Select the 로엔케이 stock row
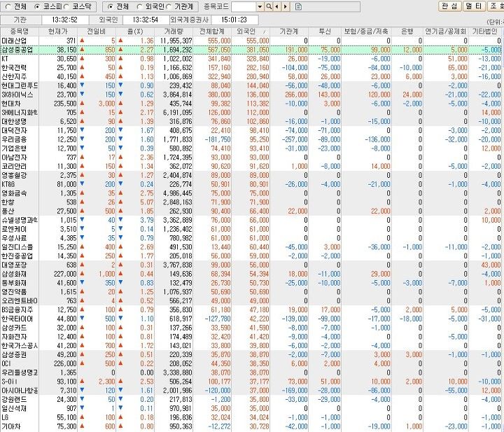Viewport: 504px width, 432px height. coord(251,229)
